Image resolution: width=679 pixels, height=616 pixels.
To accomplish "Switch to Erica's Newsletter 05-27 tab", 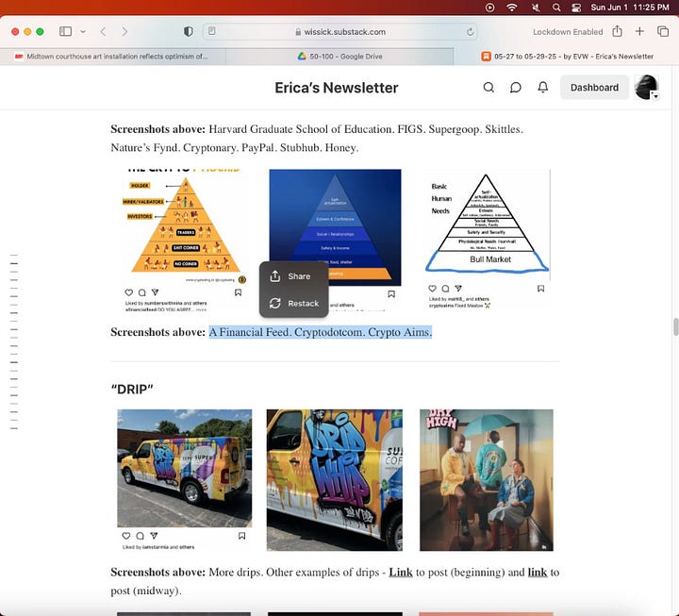I will coord(567,57).
